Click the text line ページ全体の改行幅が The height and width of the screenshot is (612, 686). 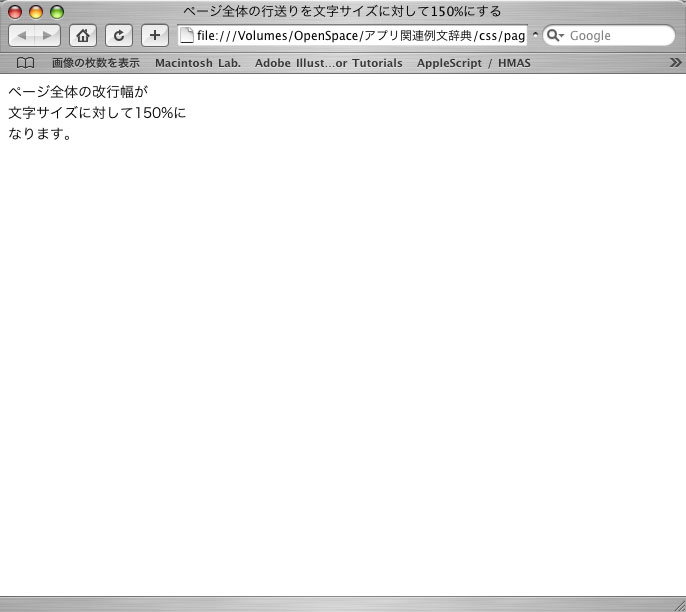click(x=78, y=92)
